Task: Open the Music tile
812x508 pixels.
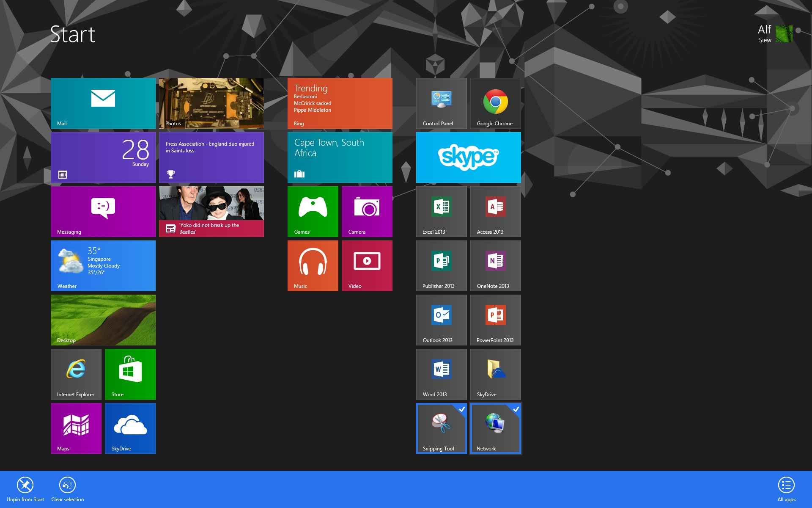Action: coord(313,266)
